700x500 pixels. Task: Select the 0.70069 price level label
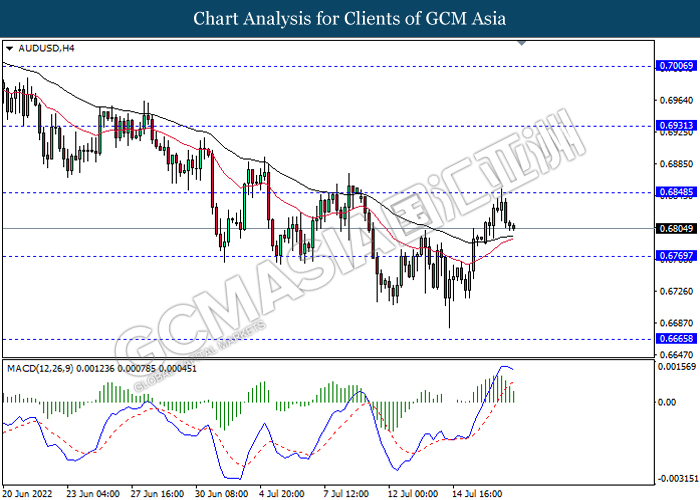[x=676, y=66]
